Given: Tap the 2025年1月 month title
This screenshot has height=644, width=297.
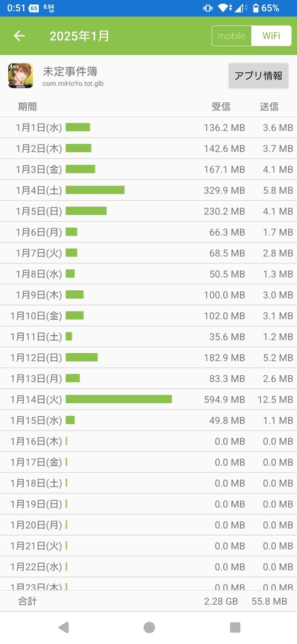Looking at the screenshot, I should coord(80,36).
